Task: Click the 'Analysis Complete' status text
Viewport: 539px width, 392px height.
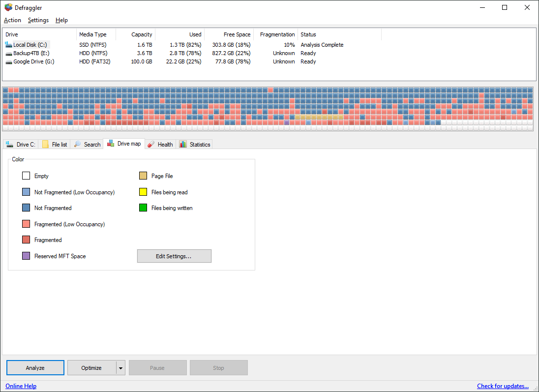Action: (322, 45)
